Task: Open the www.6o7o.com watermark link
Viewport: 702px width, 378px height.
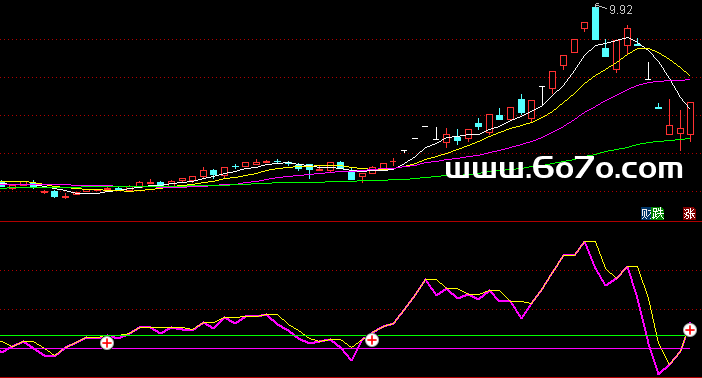Action: pos(564,168)
